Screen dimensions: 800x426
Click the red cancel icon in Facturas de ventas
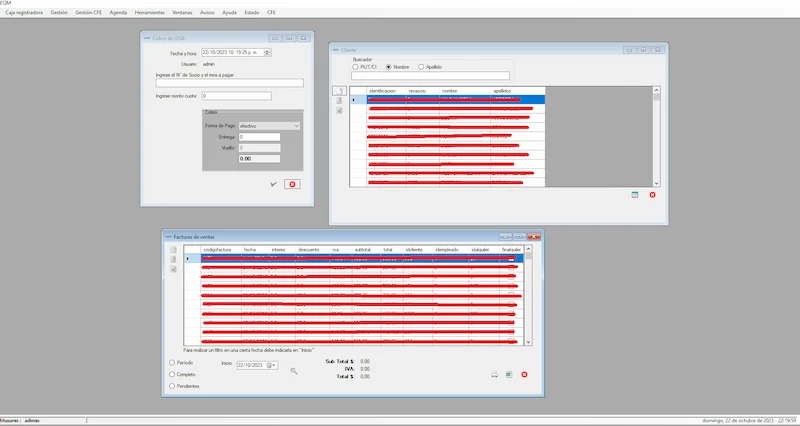coord(524,375)
